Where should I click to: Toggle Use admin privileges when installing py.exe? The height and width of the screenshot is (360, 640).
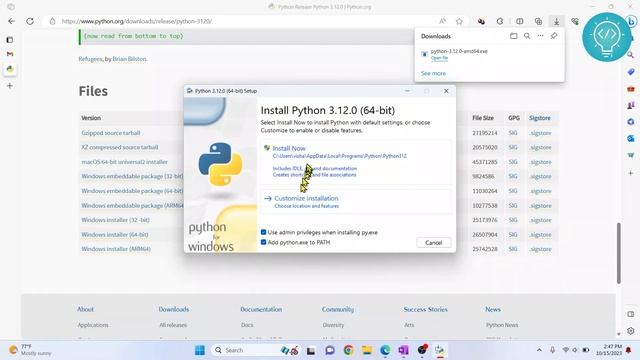263,232
